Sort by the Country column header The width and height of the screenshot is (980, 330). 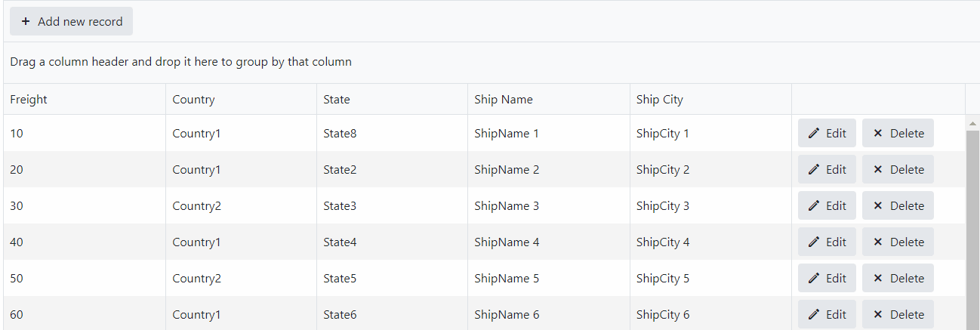pyautogui.click(x=193, y=100)
